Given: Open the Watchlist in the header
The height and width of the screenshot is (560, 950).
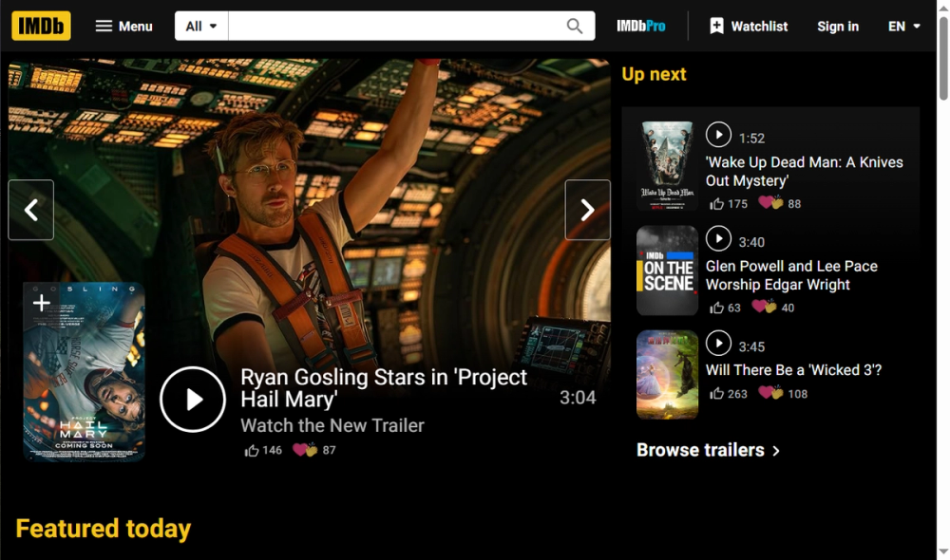Looking at the screenshot, I should 749,26.
